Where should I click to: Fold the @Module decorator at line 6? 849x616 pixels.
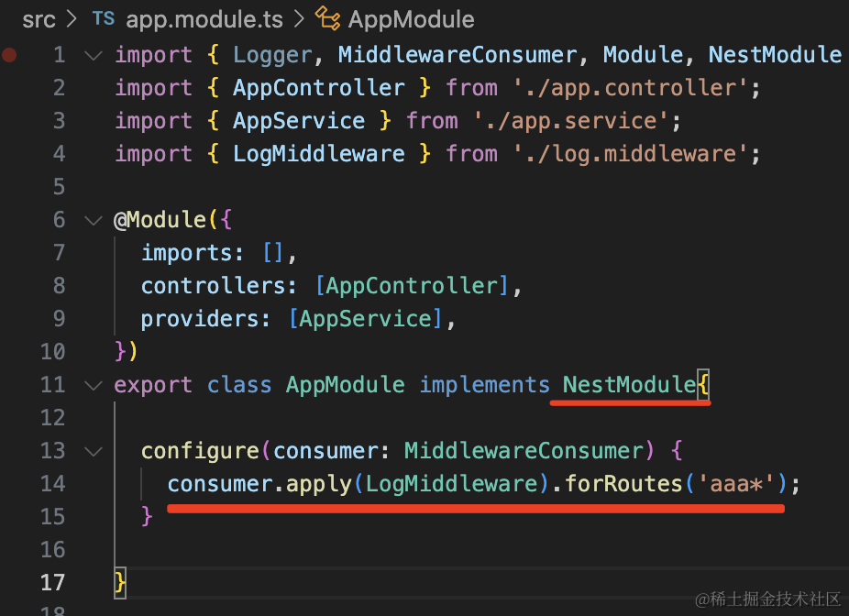[94, 220]
